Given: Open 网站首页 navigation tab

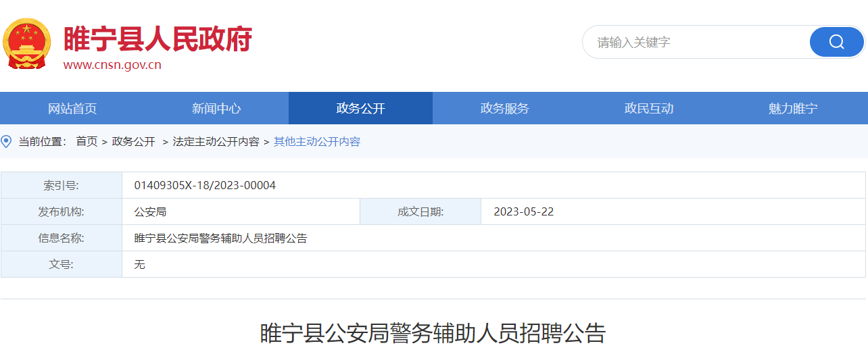Looking at the screenshot, I should (72, 108).
